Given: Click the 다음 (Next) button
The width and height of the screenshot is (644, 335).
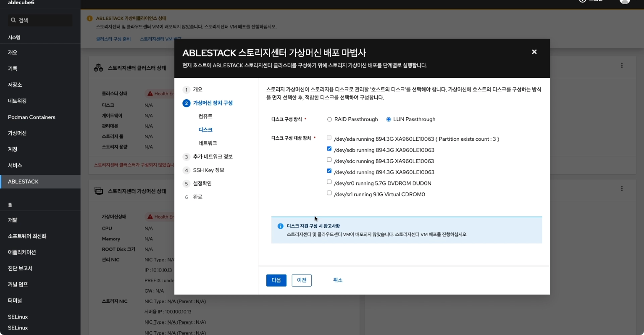Looking at the screenshot, I should point(276,280).
